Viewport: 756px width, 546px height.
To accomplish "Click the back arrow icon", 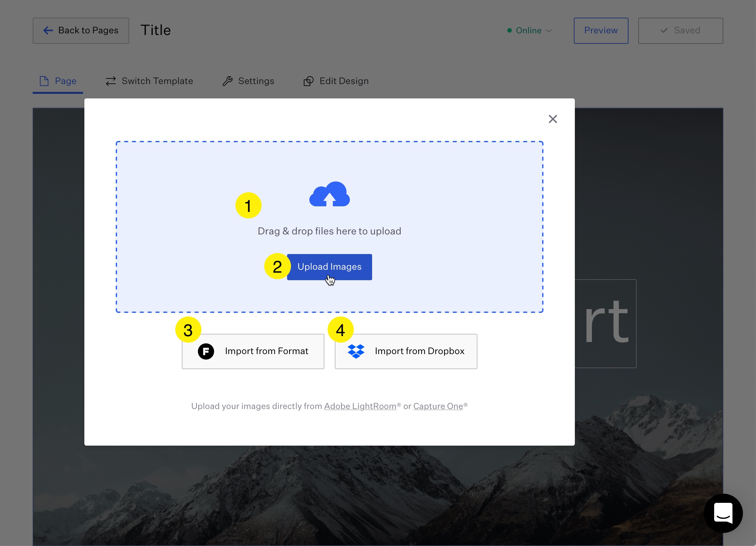I will click(48, 31).
